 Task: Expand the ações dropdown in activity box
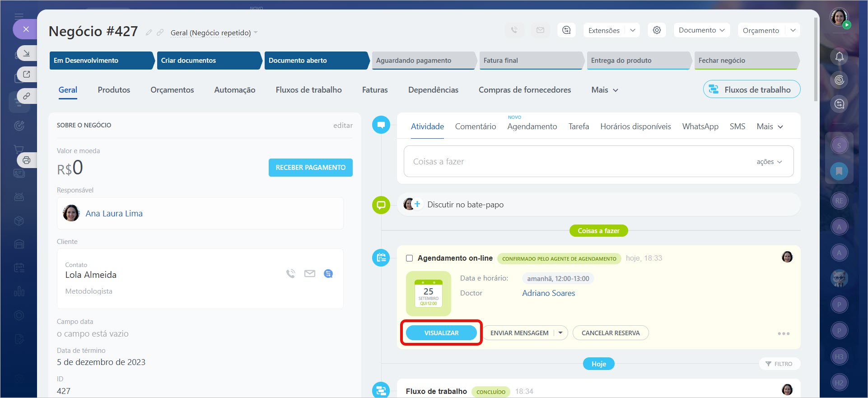point(769,162)
